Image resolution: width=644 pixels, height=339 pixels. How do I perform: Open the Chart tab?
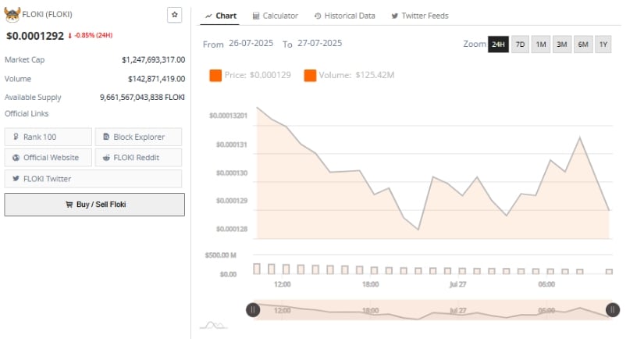(221, 16)
